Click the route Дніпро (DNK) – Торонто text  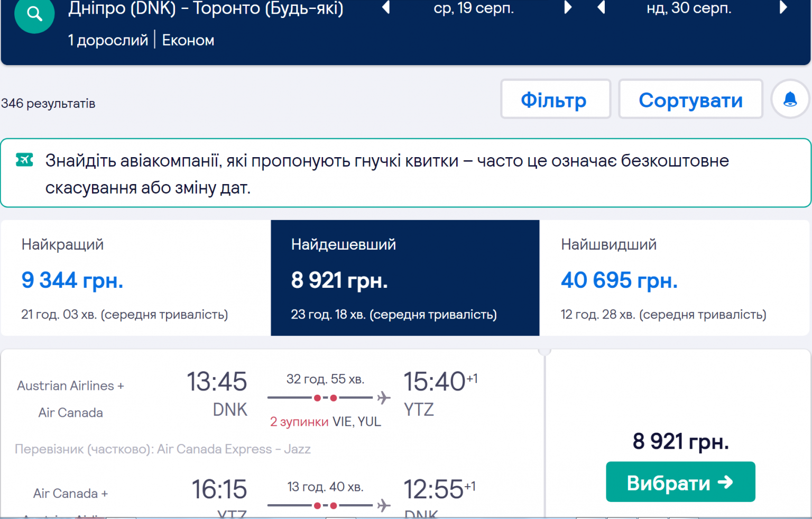[206, 8]
